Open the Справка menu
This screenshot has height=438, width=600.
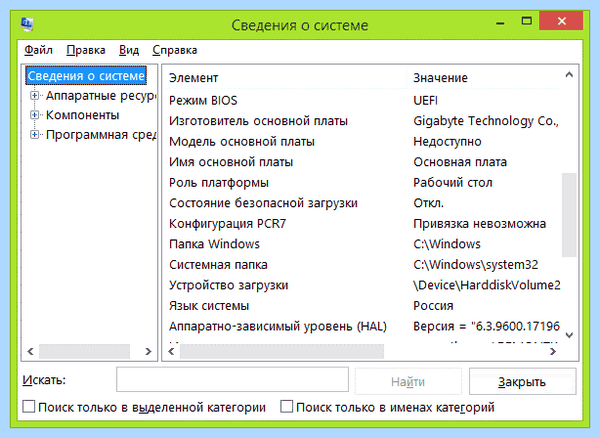(174, 50)
